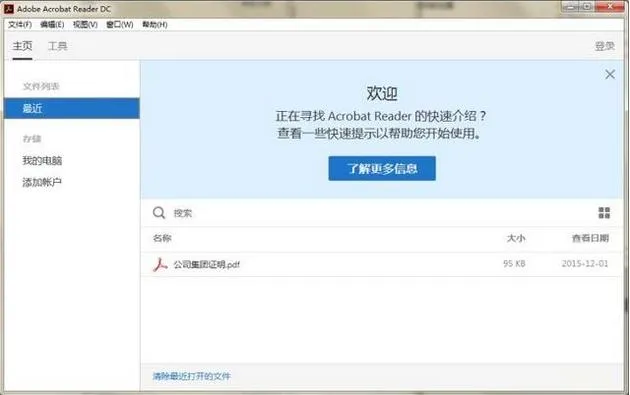
Task: Select 我的电脑 in the sidebar
Action: [42, 161]
